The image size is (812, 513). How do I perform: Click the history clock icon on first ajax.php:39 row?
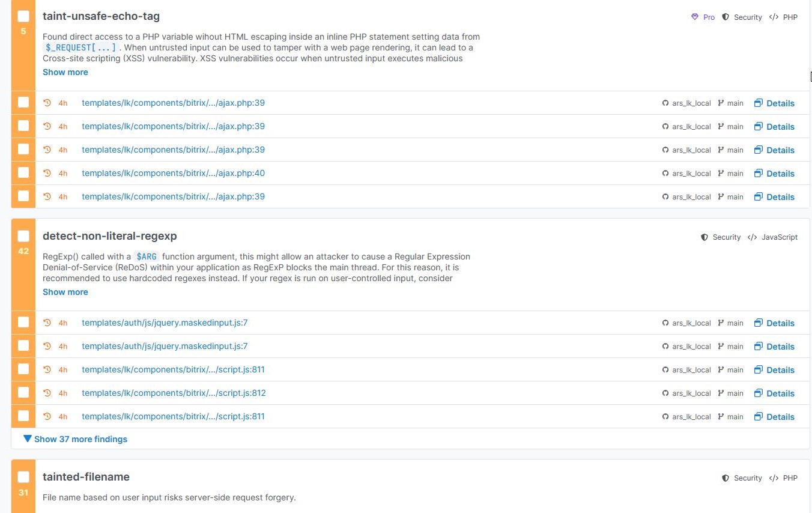(47, 103)
